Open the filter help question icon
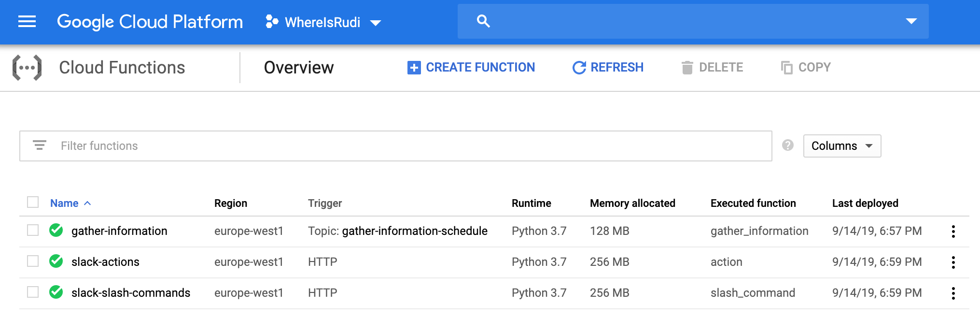The image size is (980, 319). [788, 145]
